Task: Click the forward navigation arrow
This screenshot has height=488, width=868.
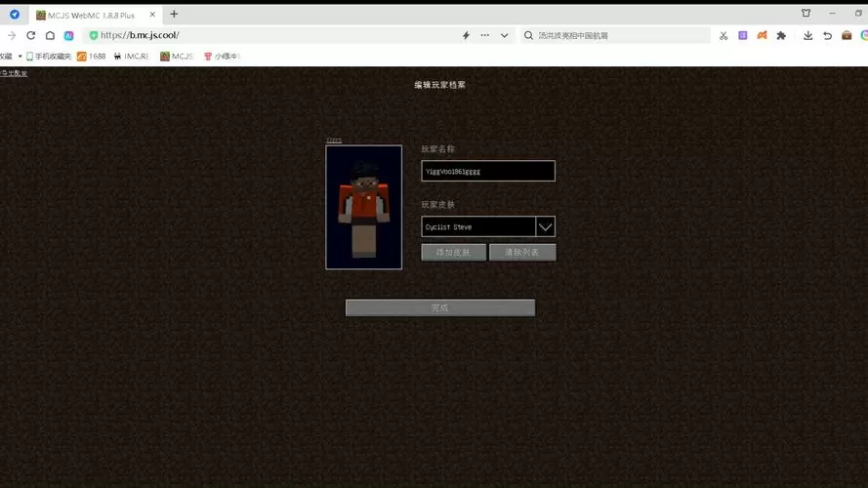Action: tap(12, 35)
